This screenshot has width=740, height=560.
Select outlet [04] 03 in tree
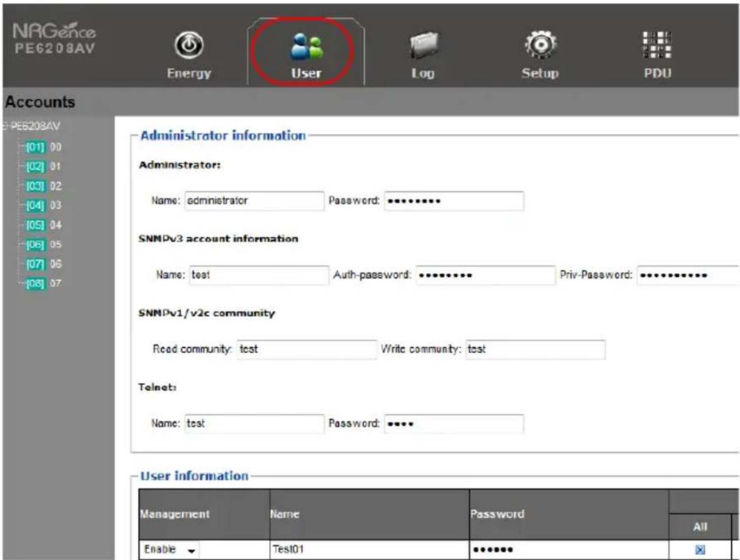coord(43,205)
